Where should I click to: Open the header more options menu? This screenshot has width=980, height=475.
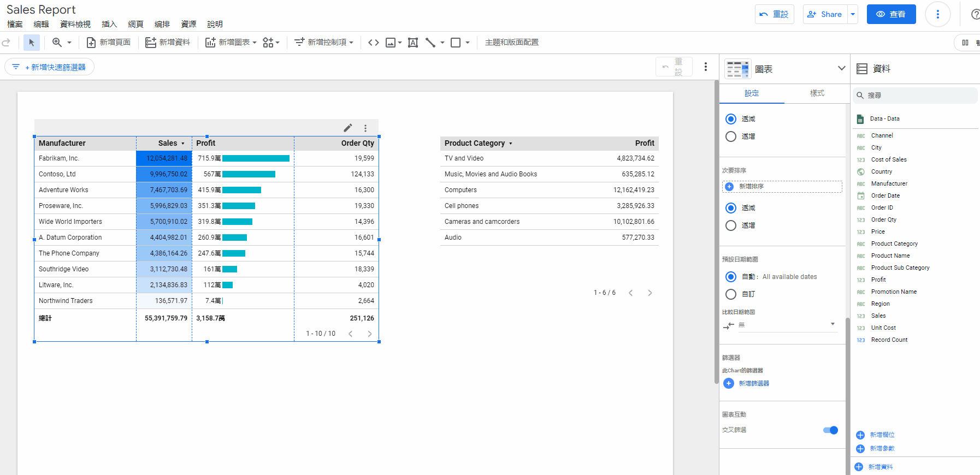pyautogui.click(x=938, y=15)
